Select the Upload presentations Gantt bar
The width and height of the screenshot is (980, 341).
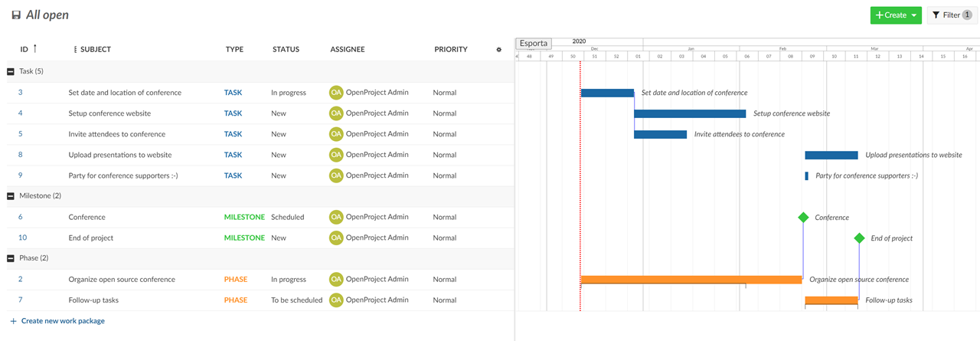(831, 155)
